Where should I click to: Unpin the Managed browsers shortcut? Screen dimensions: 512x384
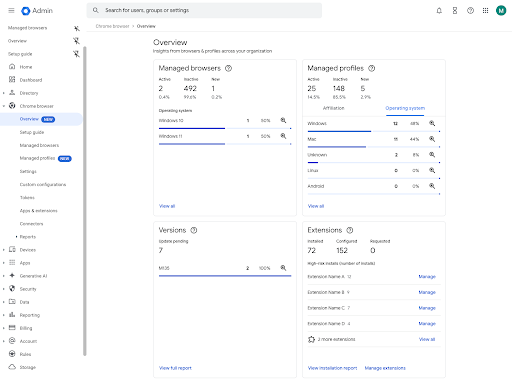click(x=77, y=28)
